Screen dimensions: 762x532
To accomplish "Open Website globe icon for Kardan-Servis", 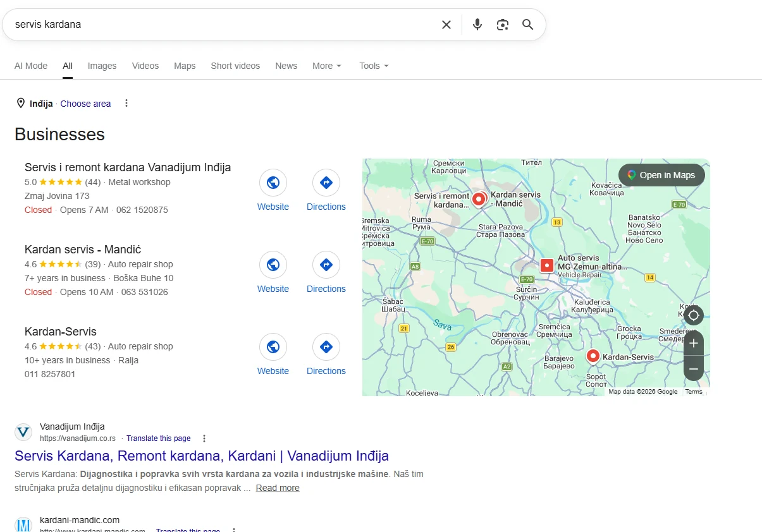I will [x=273, y=347].
